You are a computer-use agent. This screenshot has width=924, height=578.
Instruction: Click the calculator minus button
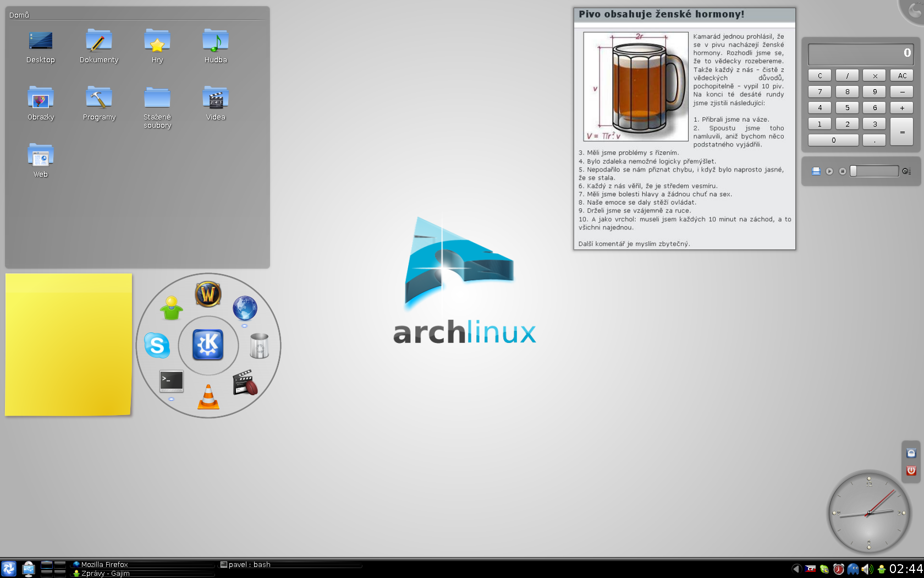point(902,92)
